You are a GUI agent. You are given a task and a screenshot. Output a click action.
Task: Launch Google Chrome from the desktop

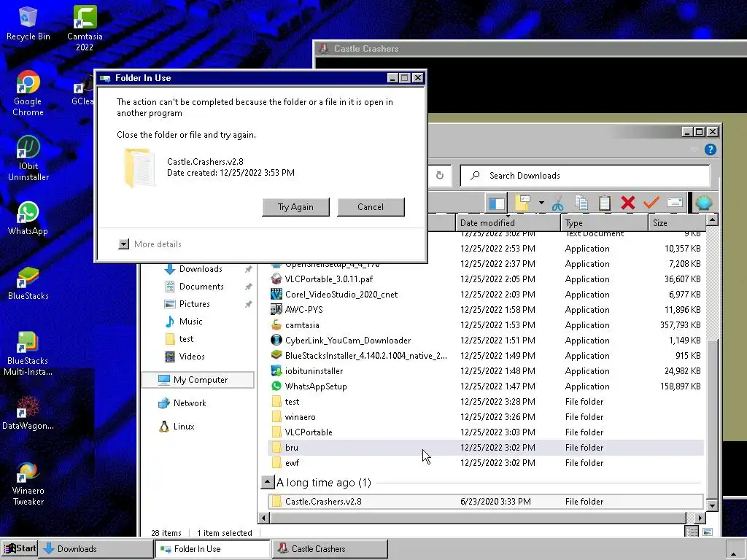[x=28, y=94]
